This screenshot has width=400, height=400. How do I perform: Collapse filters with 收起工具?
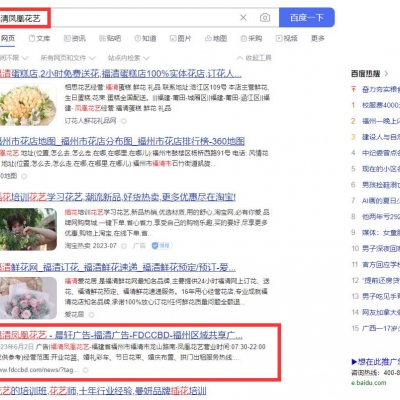click(254, 58)
